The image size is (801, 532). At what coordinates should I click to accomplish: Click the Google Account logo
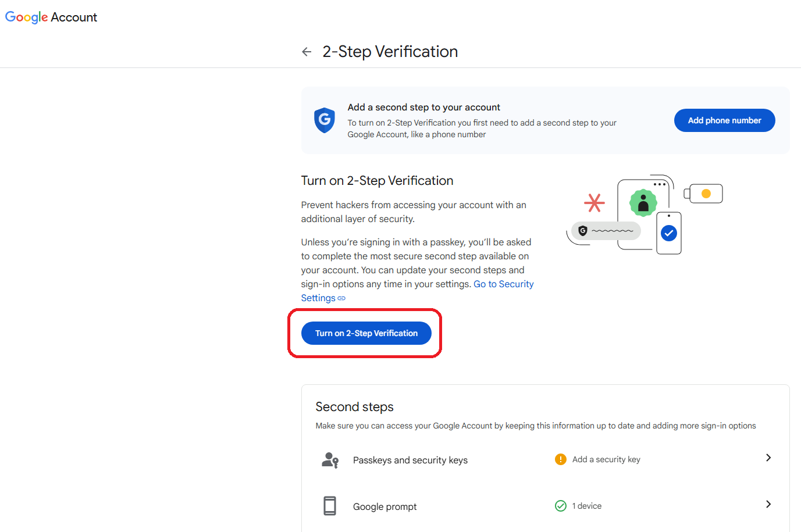coord(51,17)
